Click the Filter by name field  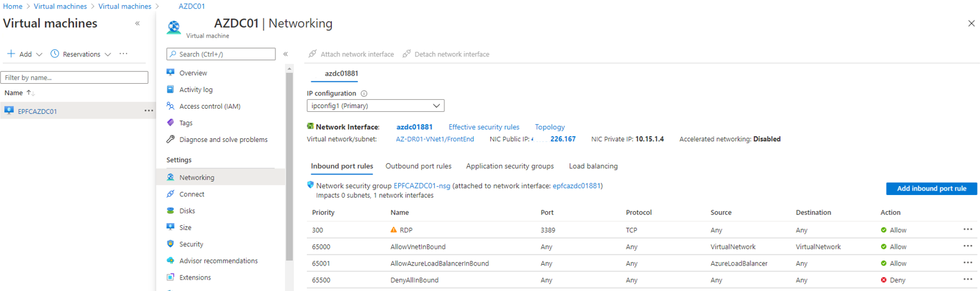[74, 77]
